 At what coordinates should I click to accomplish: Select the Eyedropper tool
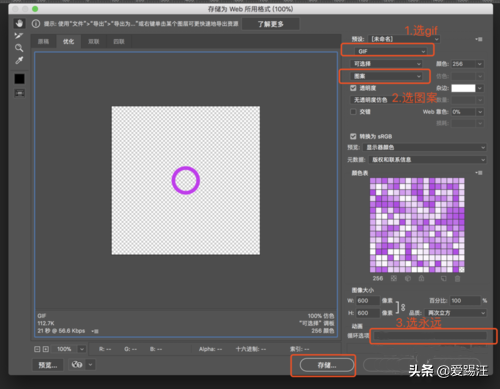pos(19,60)
